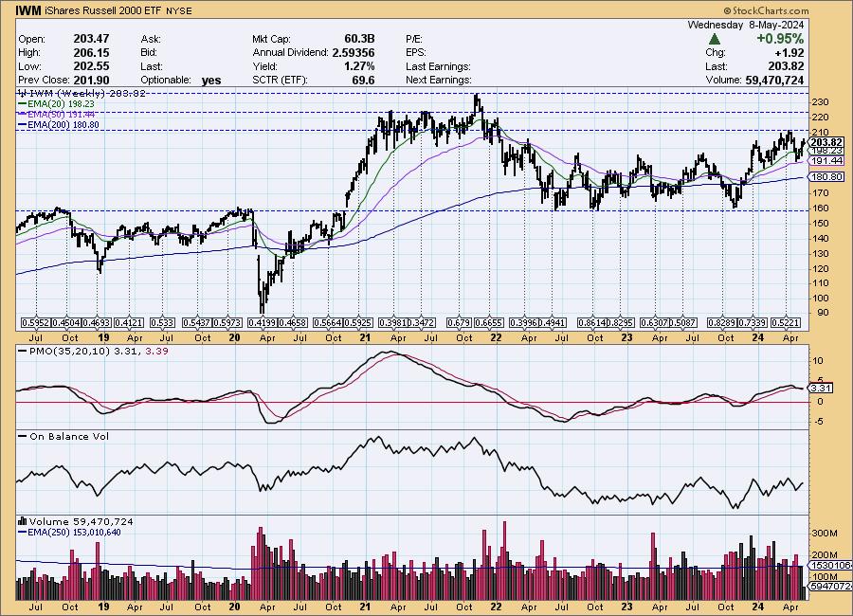Viewport: 853px width, 616px height.
Task: Select the Open price 203.47
Action: pyautogui.click(x=91, y=39)
